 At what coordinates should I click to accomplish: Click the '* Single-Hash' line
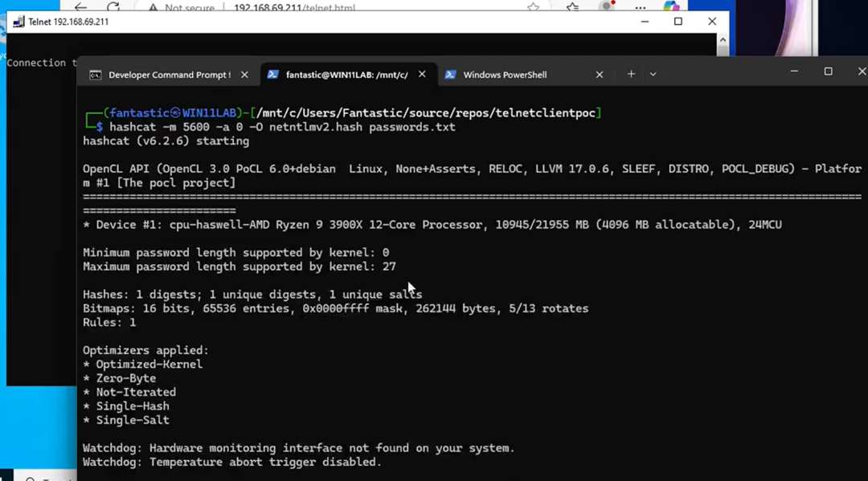126,406
